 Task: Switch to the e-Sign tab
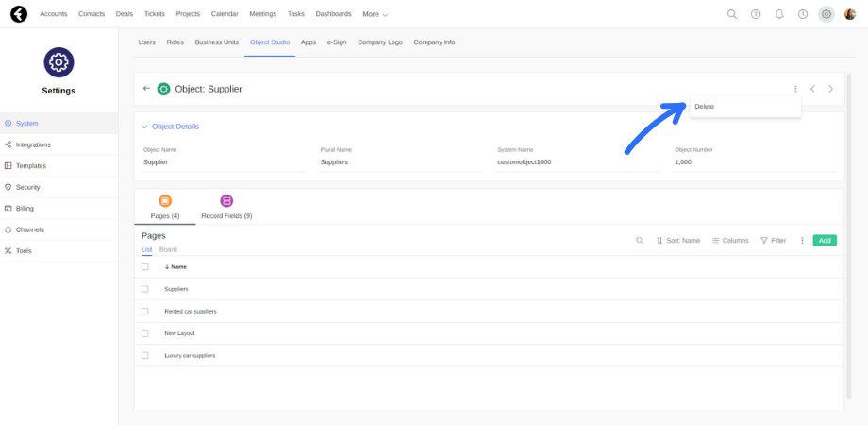337,42
